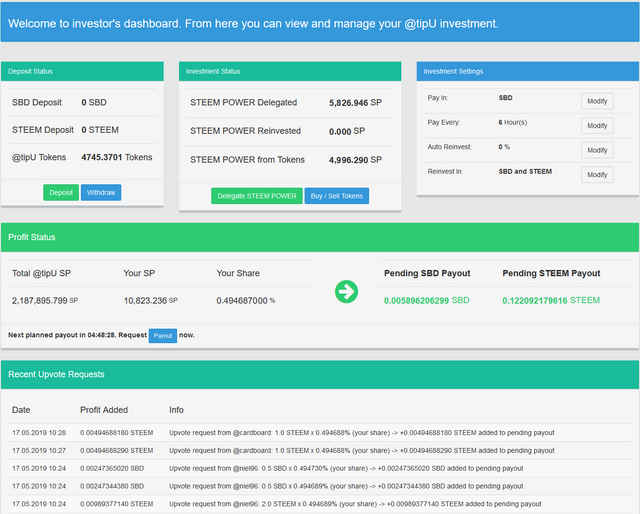
Task: Click the @tipU Tokens label
Action: [x=39, y=157]
